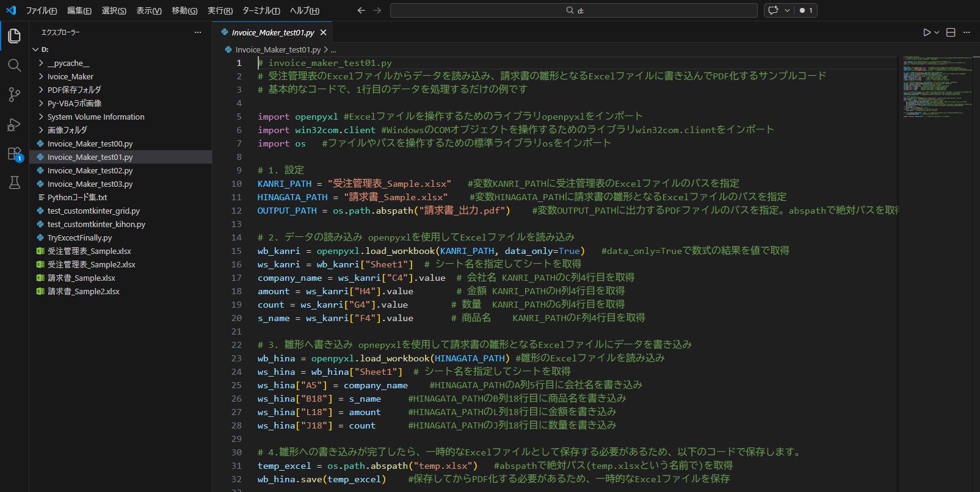The height and width of the screenshot is (492, 980).
Task: Click the KANRI_PATH variable on line 10
Action: tap(285, 184)
